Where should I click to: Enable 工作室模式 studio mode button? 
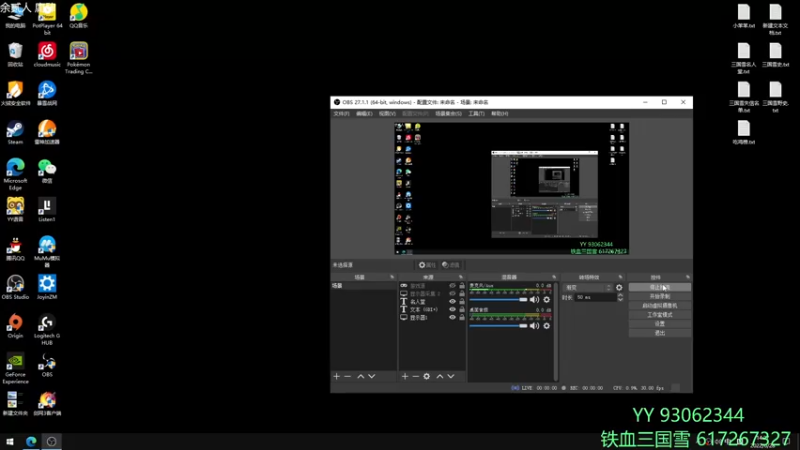pyautogui.click(x=660, y=315)
